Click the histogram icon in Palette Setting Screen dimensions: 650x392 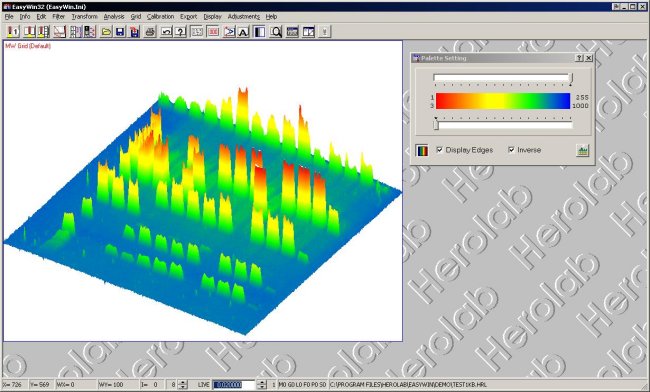pos(582,150)
